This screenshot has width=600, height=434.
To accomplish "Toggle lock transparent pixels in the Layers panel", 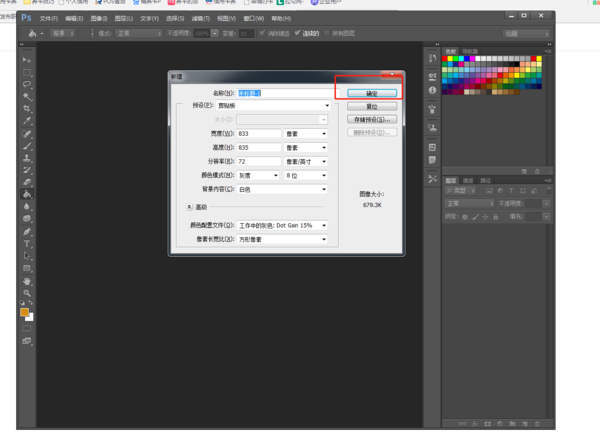I will [465, 217].
